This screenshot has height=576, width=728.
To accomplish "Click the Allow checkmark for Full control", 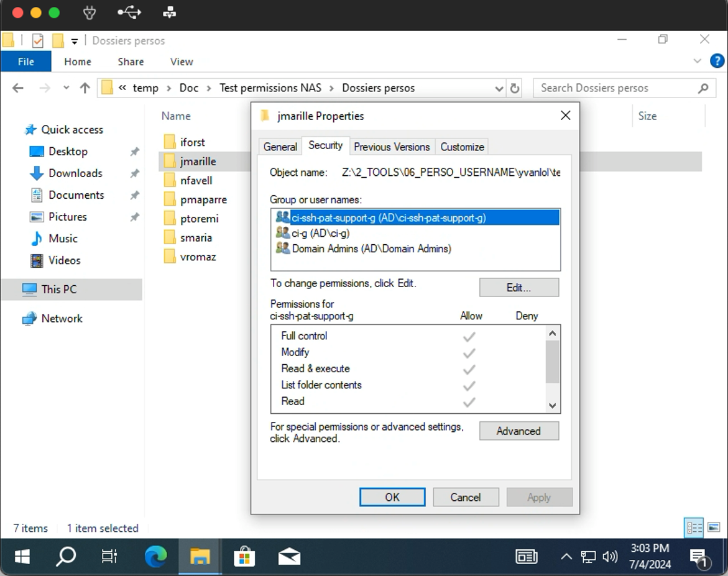I will [469, 336].
